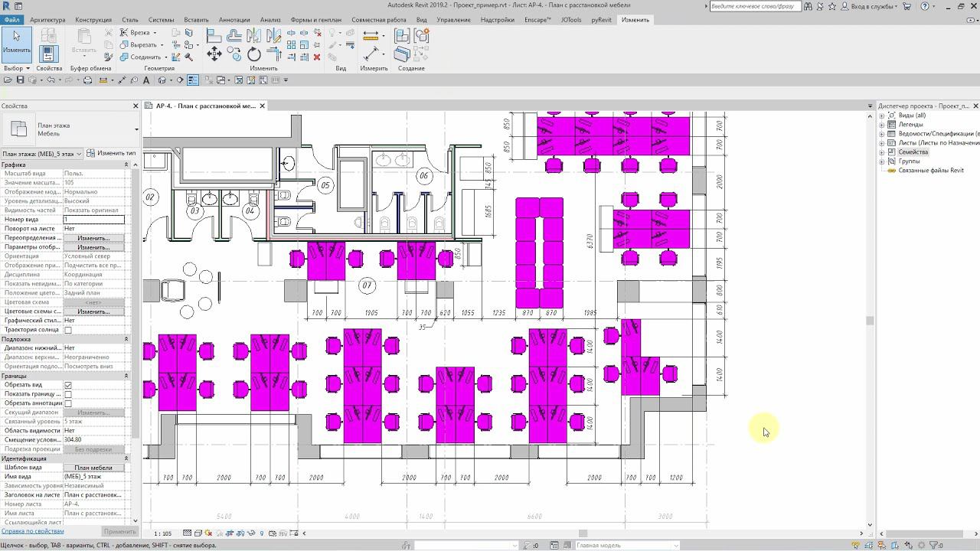Switch to the Вид ribbon tab

pos(421,20)
